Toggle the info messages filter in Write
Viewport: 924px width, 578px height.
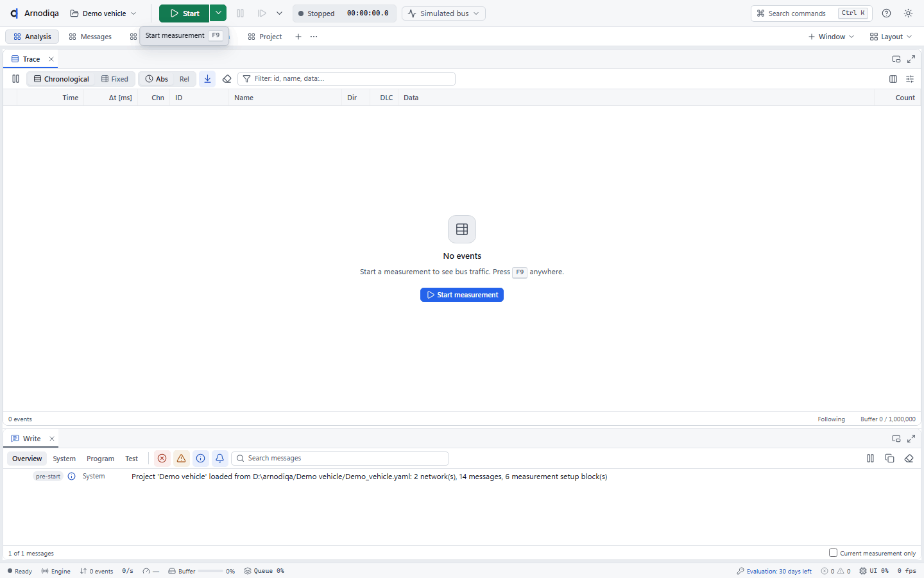point(200,459)
